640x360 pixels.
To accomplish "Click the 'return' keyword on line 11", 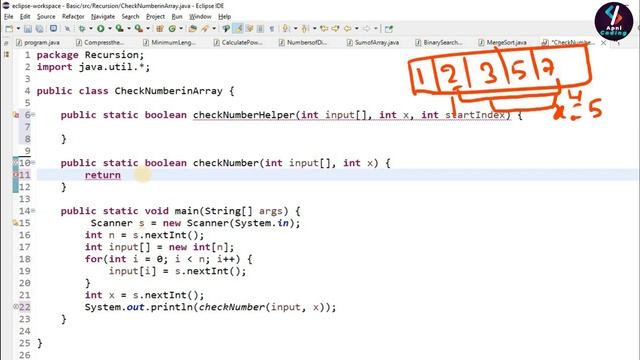I will 103,175.
